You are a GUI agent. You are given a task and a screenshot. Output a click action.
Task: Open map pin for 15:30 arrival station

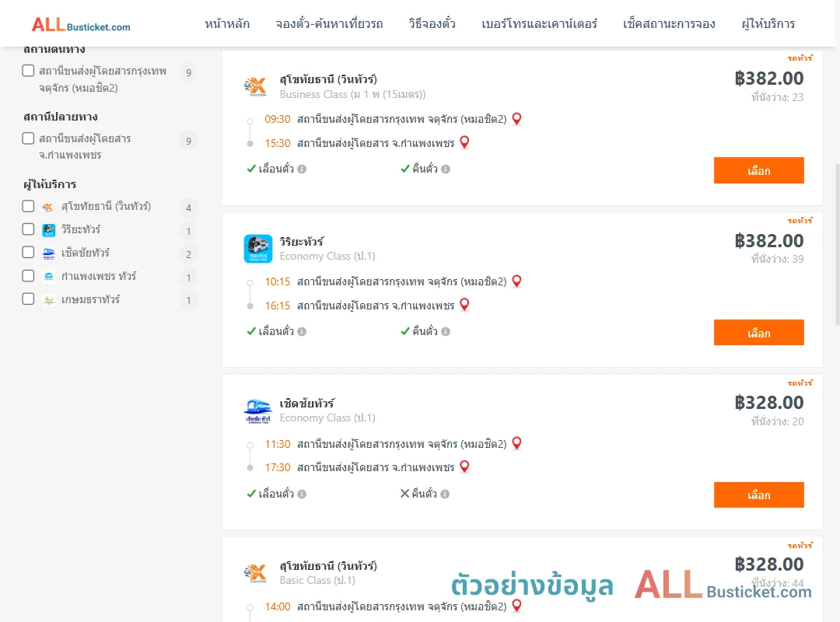(465, 142)
